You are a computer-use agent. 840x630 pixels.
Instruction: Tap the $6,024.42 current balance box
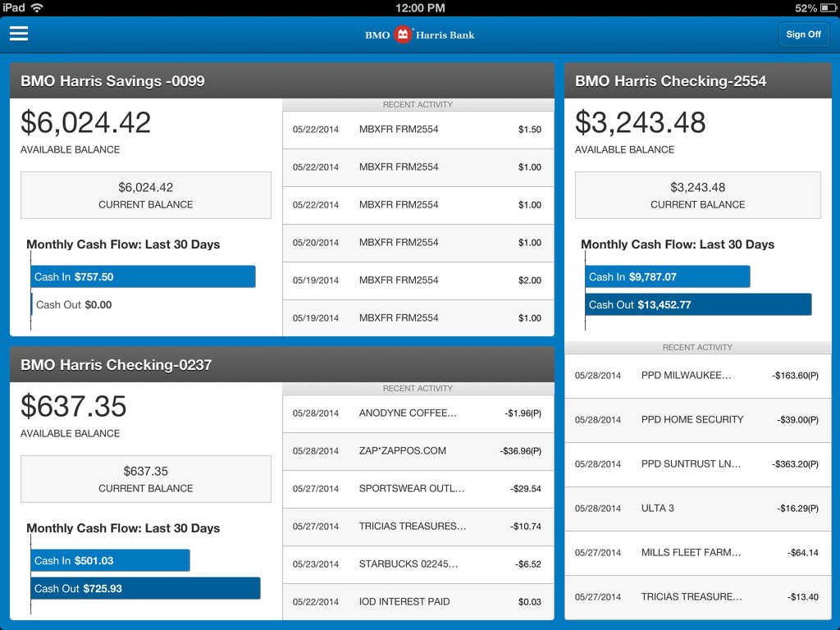(146, 195)
